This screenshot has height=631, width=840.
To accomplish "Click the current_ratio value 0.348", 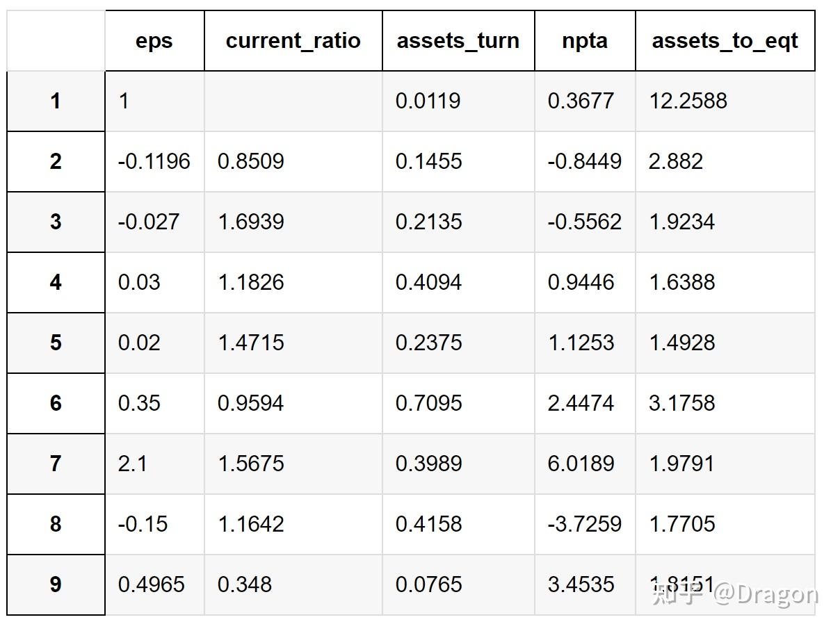I will click(x=245, y=584).
